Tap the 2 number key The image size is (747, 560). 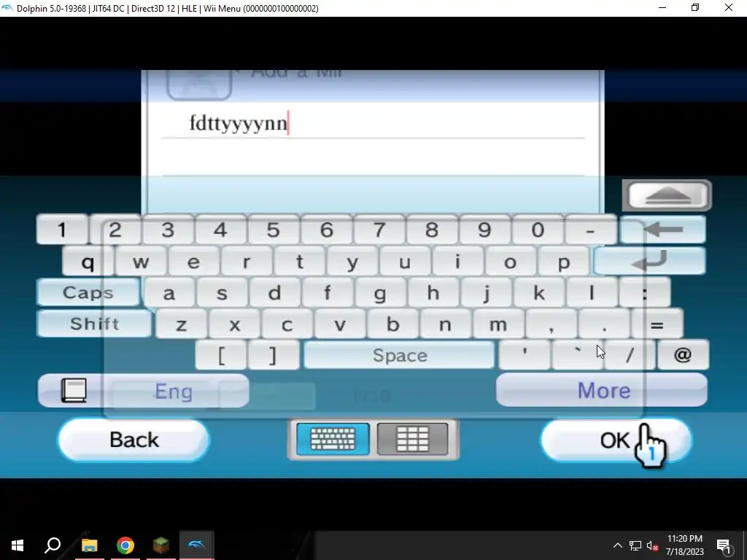(115, 230)
